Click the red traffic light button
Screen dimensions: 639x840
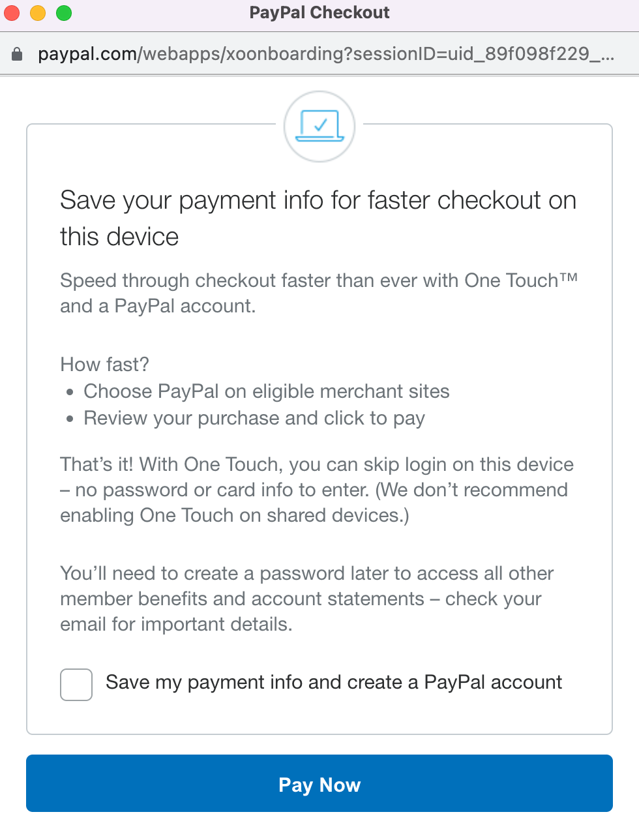click(11, 12)
